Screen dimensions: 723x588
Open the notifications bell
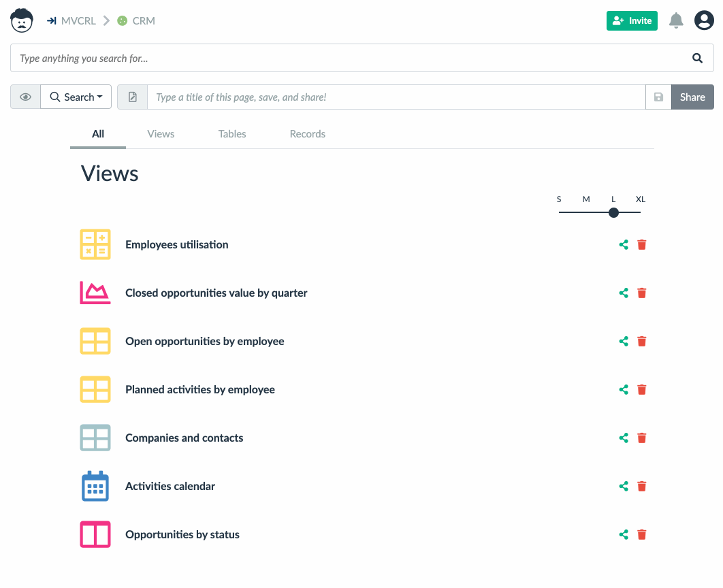tap(676, 20)
